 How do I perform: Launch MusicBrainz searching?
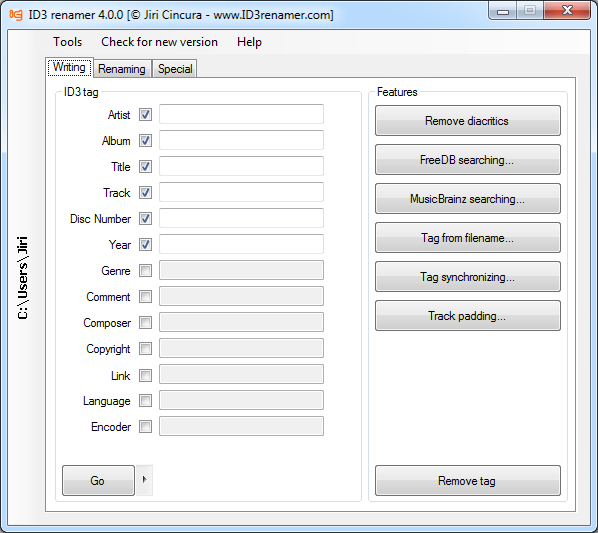[x=468, y=199]
